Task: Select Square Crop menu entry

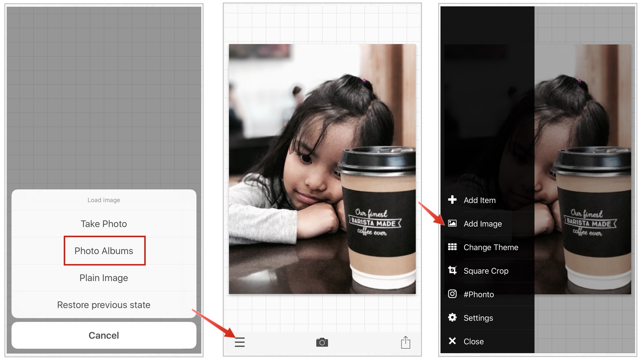Action: coord(487,271)
